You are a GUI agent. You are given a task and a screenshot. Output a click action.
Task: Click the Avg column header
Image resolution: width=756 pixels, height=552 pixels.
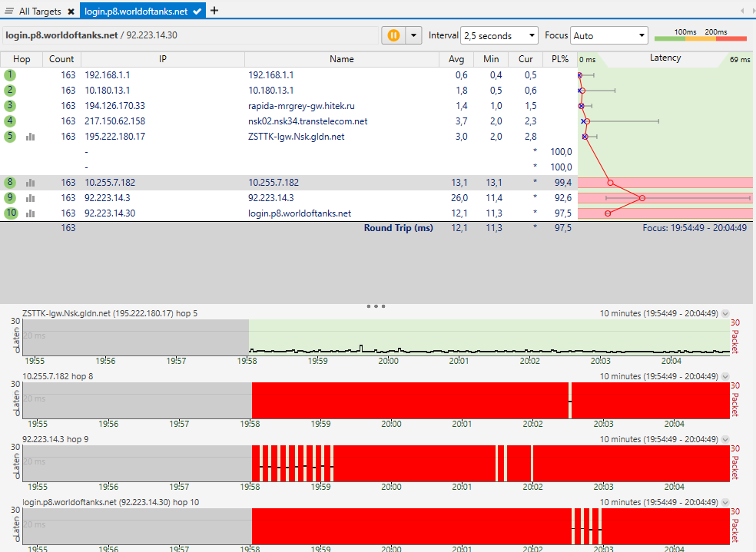point(456,59)
